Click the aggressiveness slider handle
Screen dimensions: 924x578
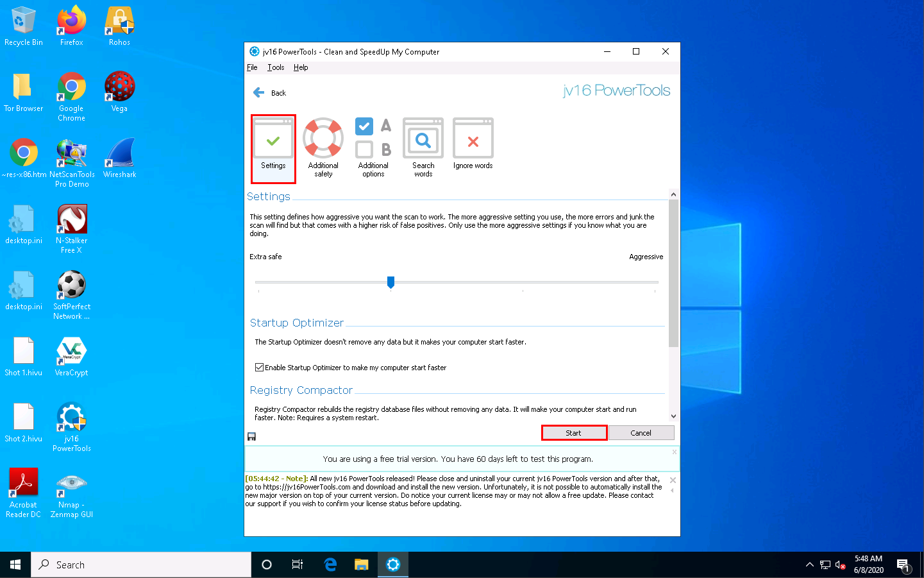tap(391, 282)
